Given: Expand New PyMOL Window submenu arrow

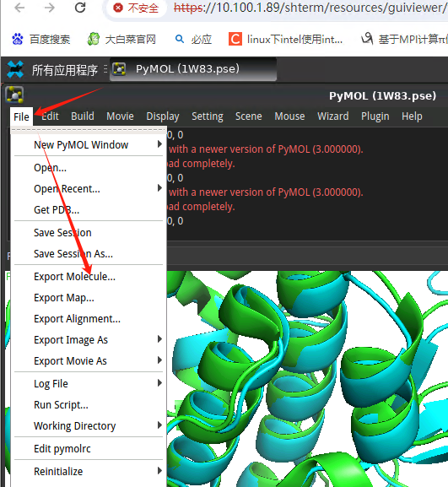Looking at the screenshot, I should pos(159,144).
